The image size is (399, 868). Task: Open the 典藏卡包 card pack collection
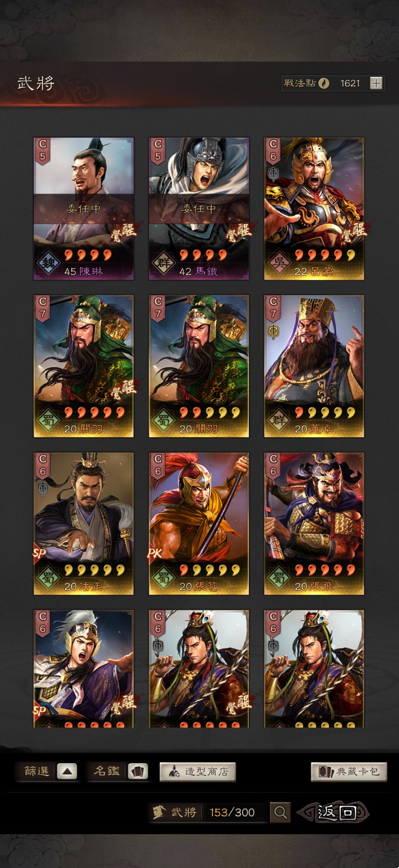349,772
